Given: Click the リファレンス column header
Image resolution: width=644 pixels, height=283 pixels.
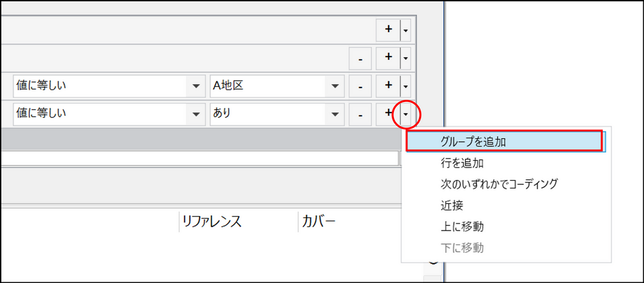Looking at the screenshot, I should point(212,221).
